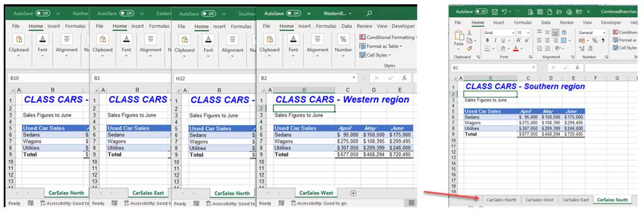Open Developer tab in CombinedBranches window
644x213 pixels.
tap(611, 23)
